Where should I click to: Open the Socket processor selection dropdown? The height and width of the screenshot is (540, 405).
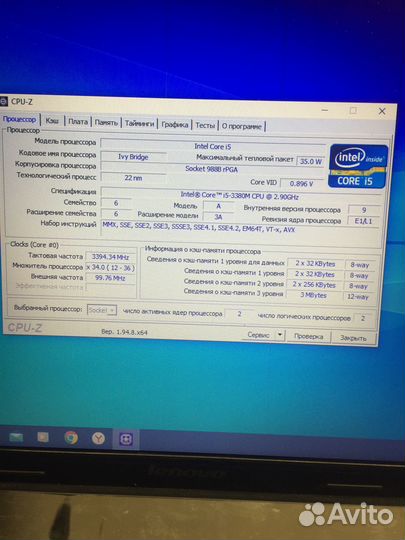pos(102,310)
